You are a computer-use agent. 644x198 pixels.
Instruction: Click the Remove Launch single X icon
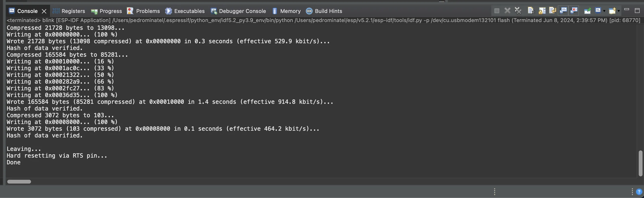click(507, 11)
